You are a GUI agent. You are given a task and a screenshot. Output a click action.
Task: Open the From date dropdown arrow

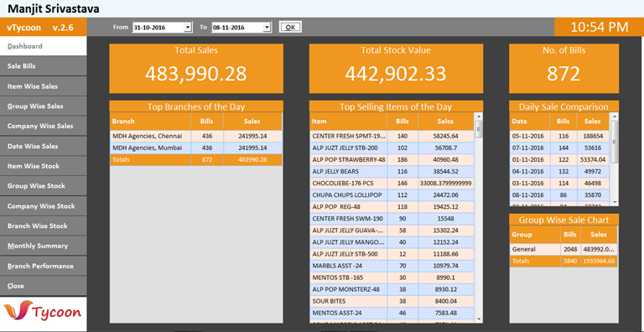coord(188,28)
